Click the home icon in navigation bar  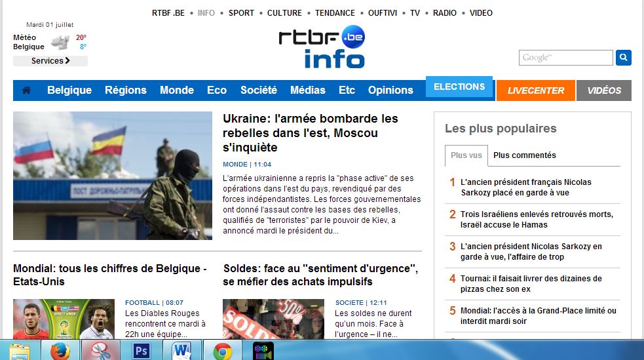tap(26, 90)
